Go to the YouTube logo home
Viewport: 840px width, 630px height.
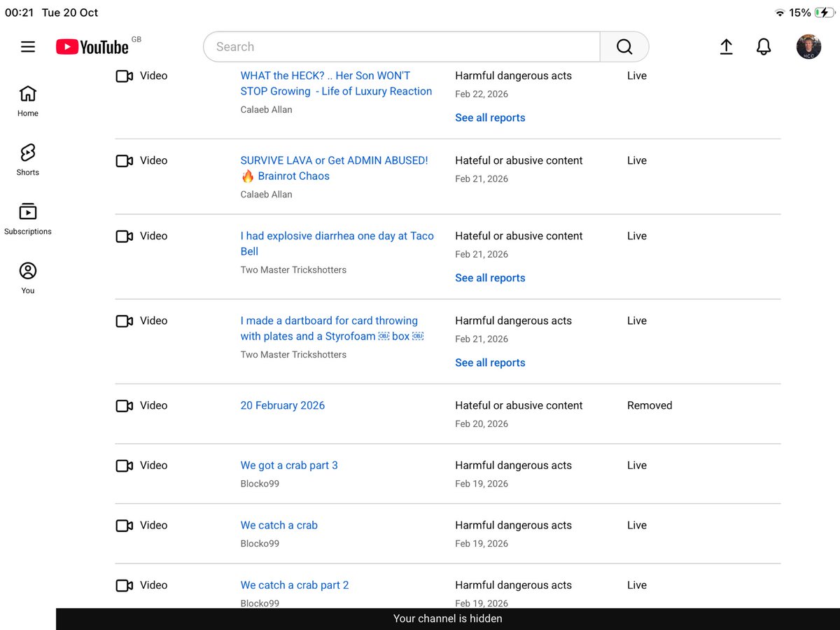tap(92, 47)
